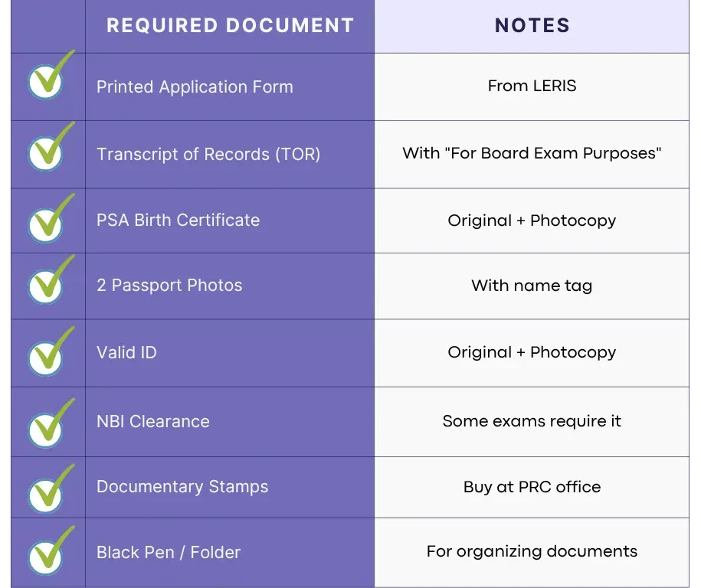This screenshot has width=701, height=588.
Task: Click the Some exams require it note
Action: coord(532,421)
